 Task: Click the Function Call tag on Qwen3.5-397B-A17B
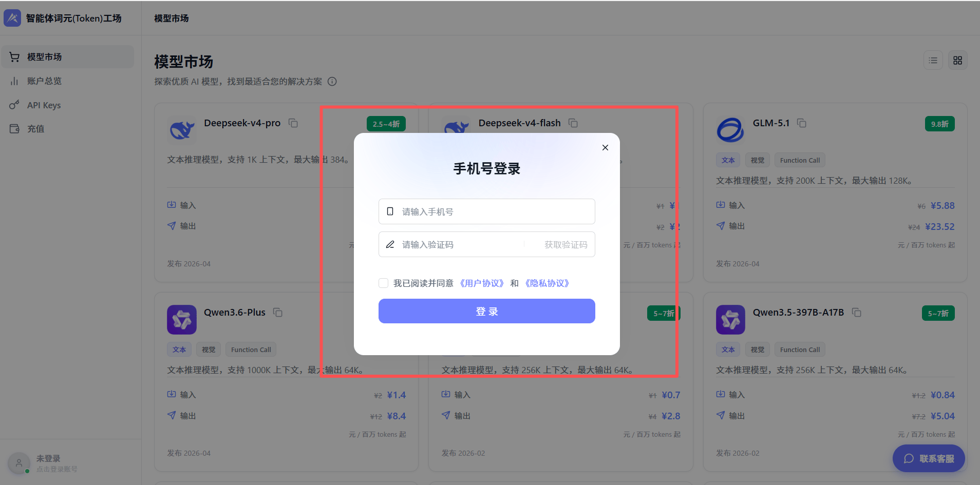point(800,350)
